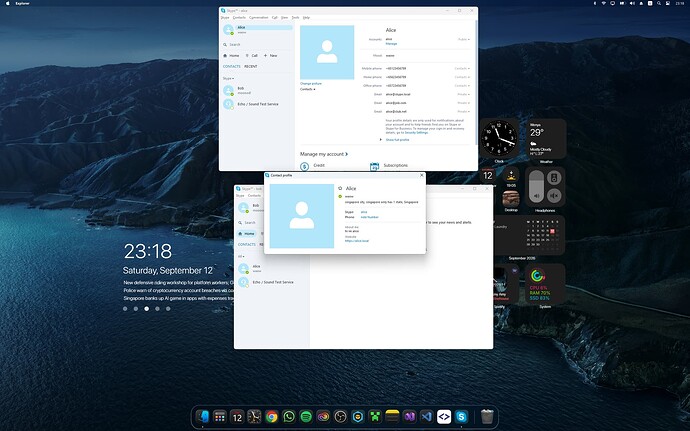This screenshot has height=431, width=690.
Task: Expand Show full profile
Action: click(397, 140)
